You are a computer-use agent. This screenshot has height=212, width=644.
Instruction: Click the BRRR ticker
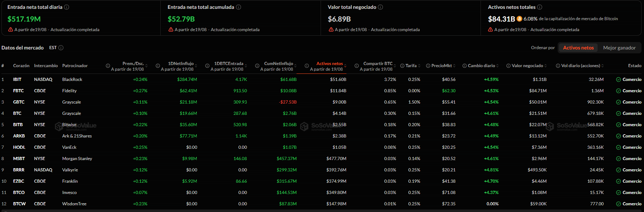[19, 170]
